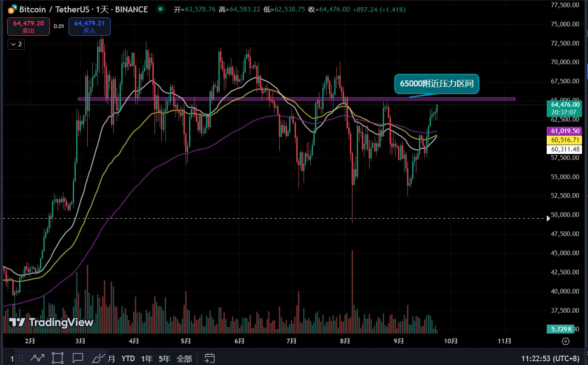Click the 65000附近压力区间 callout label
This screenshot has height=365, width=588.
(437, 84)
